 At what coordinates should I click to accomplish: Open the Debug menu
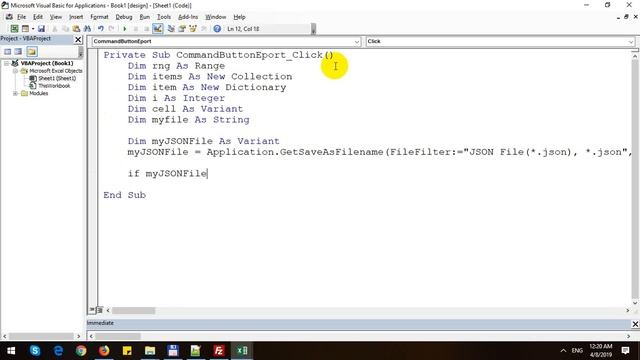coord(124,17)
